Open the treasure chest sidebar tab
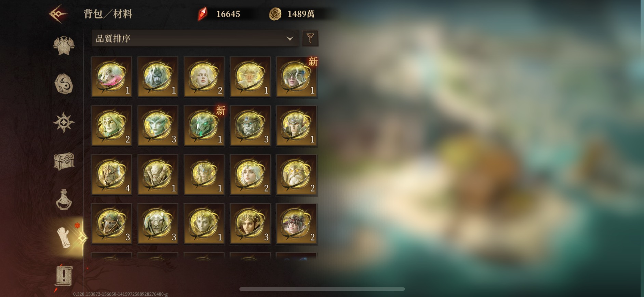This screenshot has height=297, width=644. coord(64,161)
